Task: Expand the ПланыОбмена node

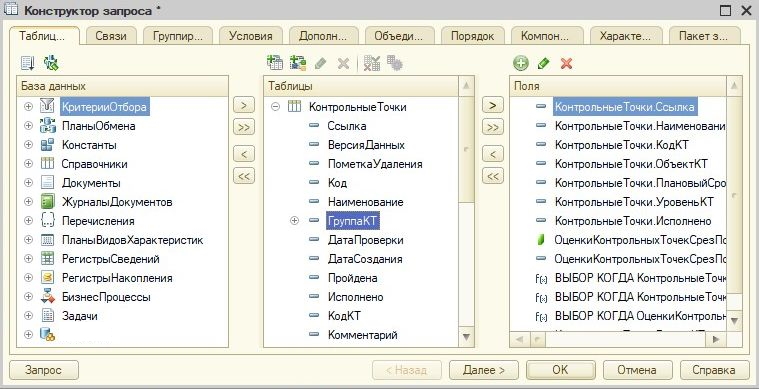Action: tap(29, 125)
